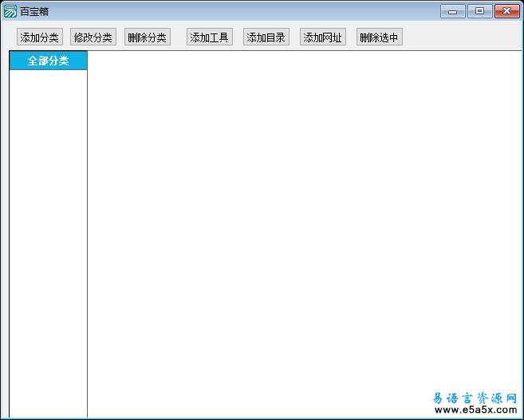The height and width of the screenshot is (420, 524).
Task: Select the 全部分类 category header
Action: pos(48,61)
